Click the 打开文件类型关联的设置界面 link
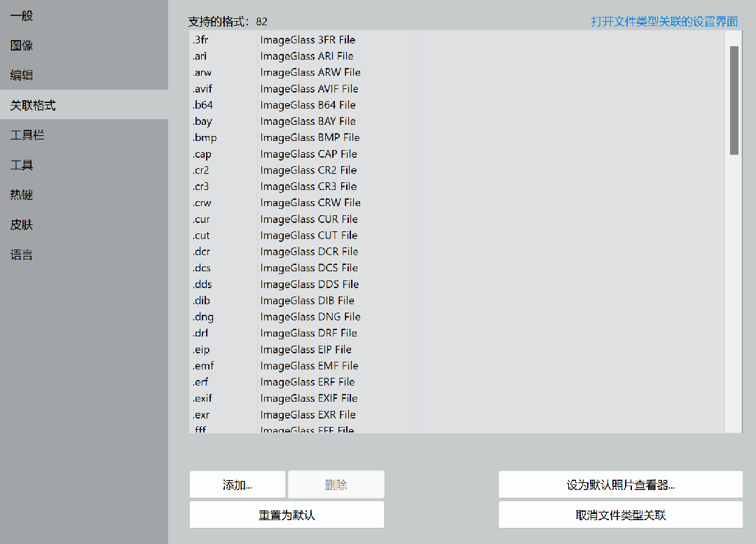756x544 pixels. point(664,21)
